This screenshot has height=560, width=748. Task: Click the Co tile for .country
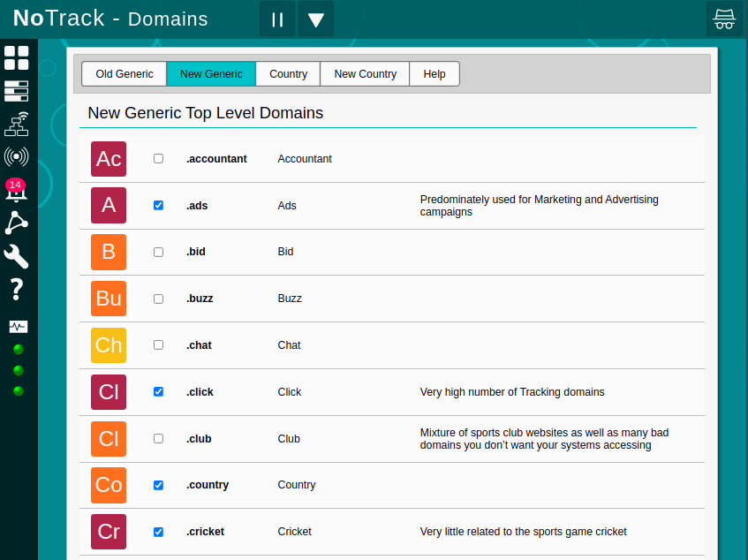tap(109, 485)
